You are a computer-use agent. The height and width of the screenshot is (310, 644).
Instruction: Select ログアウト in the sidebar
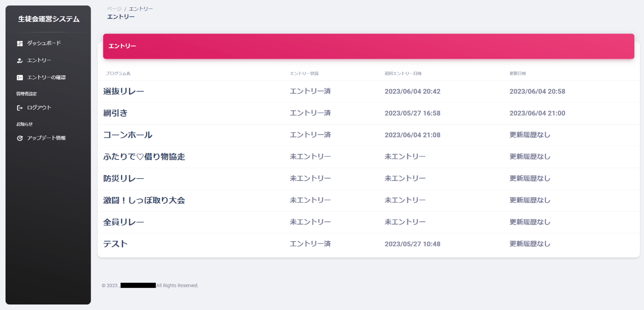39,108
